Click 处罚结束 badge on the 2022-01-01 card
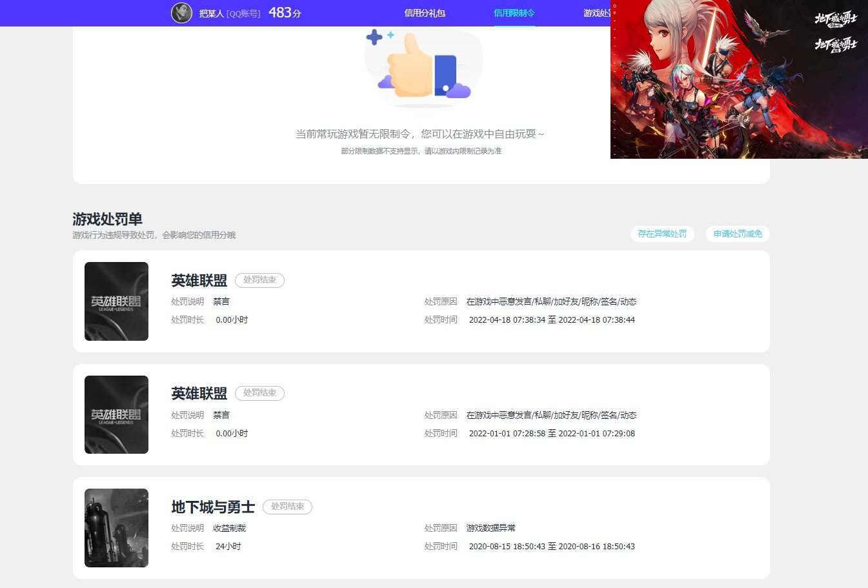The height and width of the screenshot is (588, 868). coord(259,393)
